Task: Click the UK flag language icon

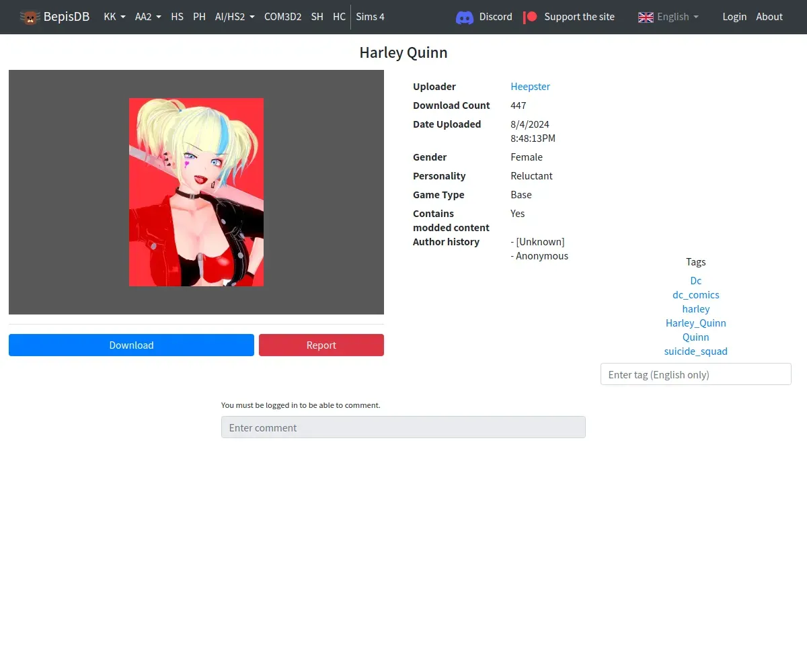Action: tap(646, 17)
